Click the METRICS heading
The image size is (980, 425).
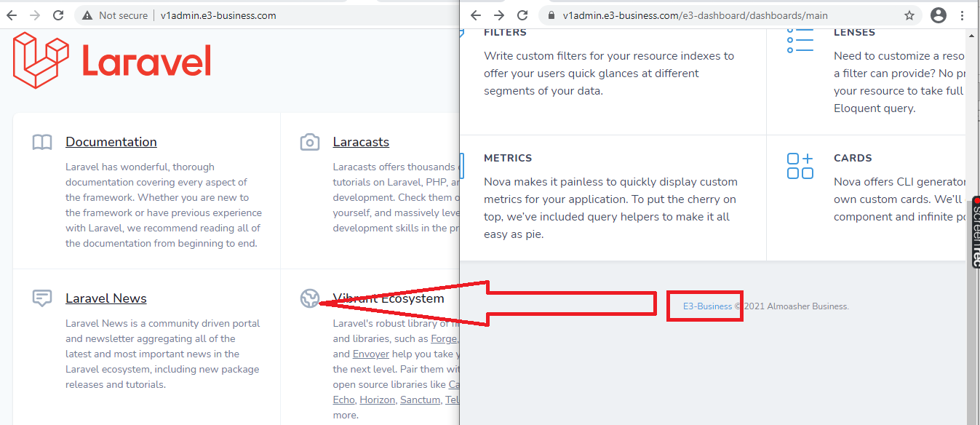508,158
